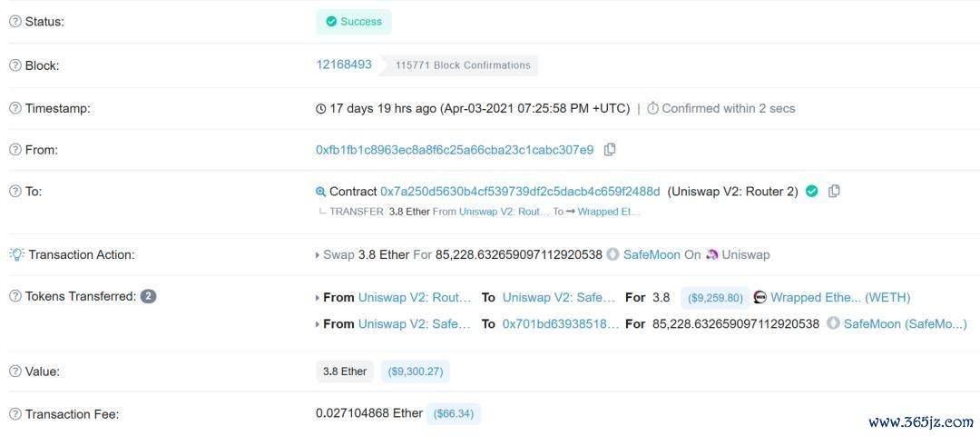The image size is (980, 436).
Task: Open the Wrapped Et… link in TRANSFER line
Action: [609, 212]
